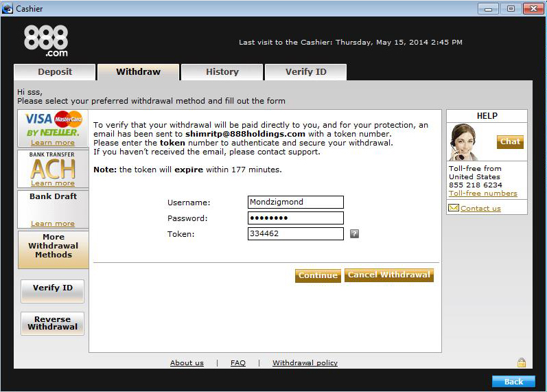The image size is (547, 392).
Task: Click the 888.com logo
Action: tap(46, 41)
